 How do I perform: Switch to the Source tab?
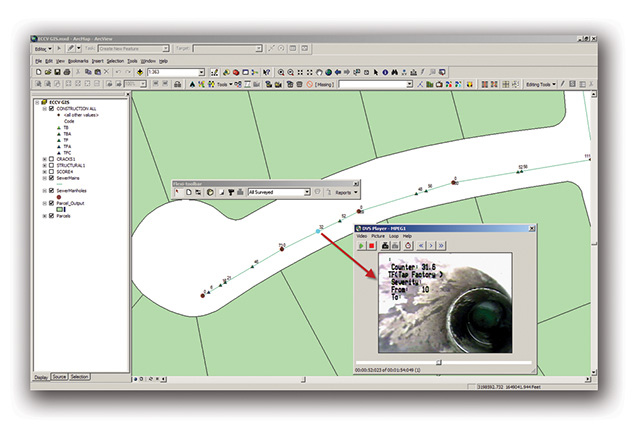[59, 376]
